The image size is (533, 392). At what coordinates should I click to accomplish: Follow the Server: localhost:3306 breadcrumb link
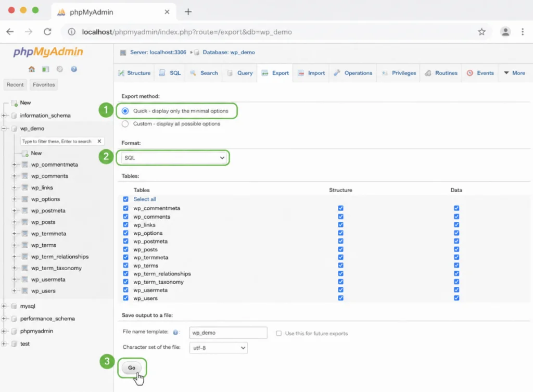pos(158,53)
